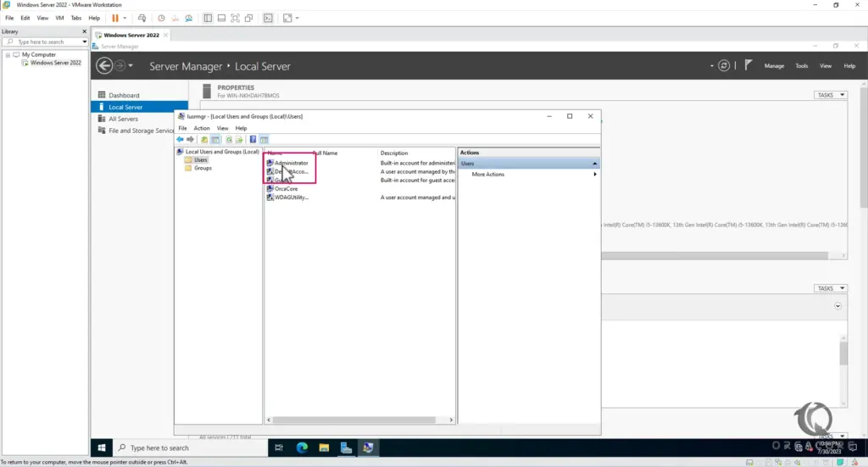Screen dimensions: 868x467
Task: Open Microsoft Edge from the taskbar
Action: (302, 448)
